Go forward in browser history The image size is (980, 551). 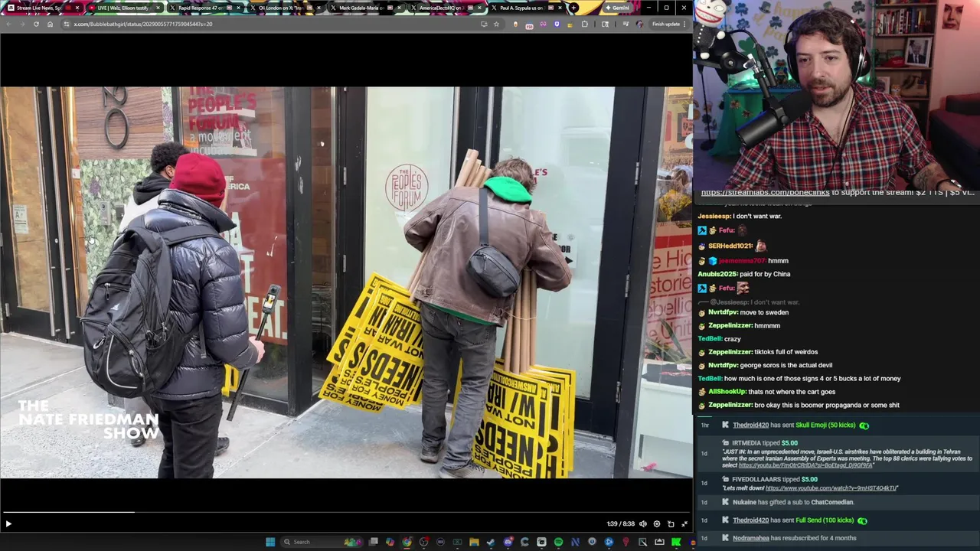(21, 24)
